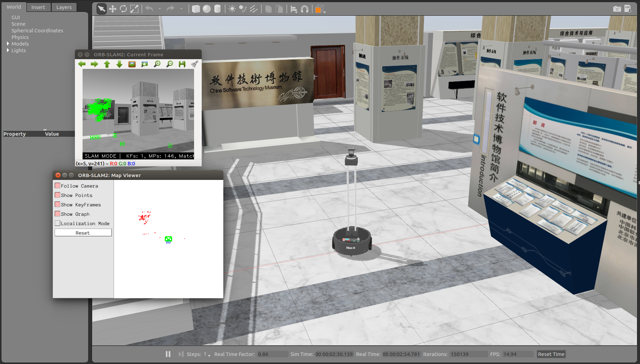Screen dimensions: 640x364
Task: Select the Rotate mode tool
Action: coord(124,9)
